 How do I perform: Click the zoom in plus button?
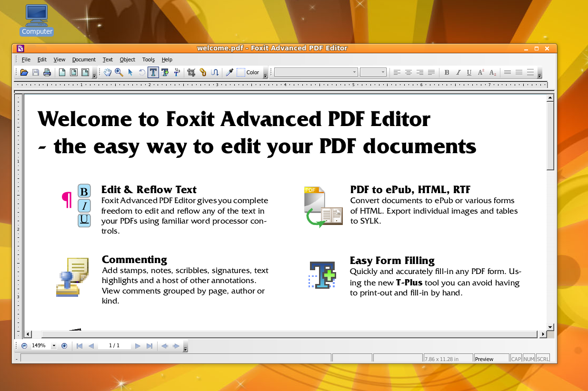pos(64,346)
